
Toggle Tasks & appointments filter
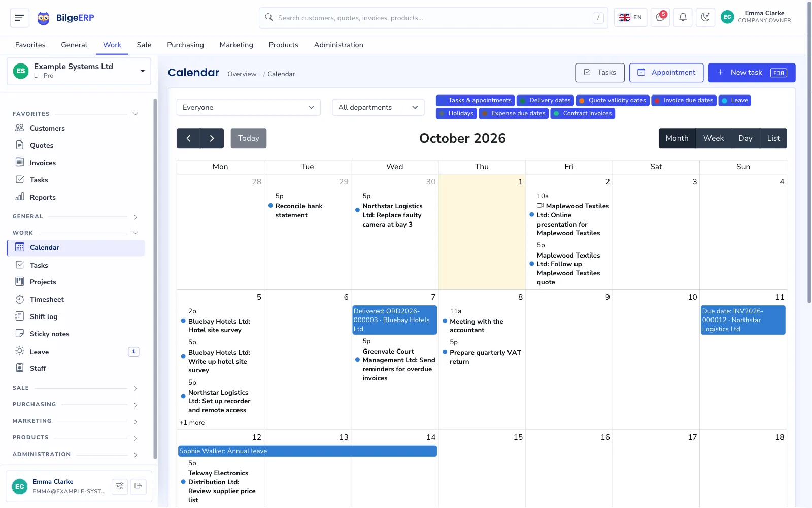tap(475, 100)
